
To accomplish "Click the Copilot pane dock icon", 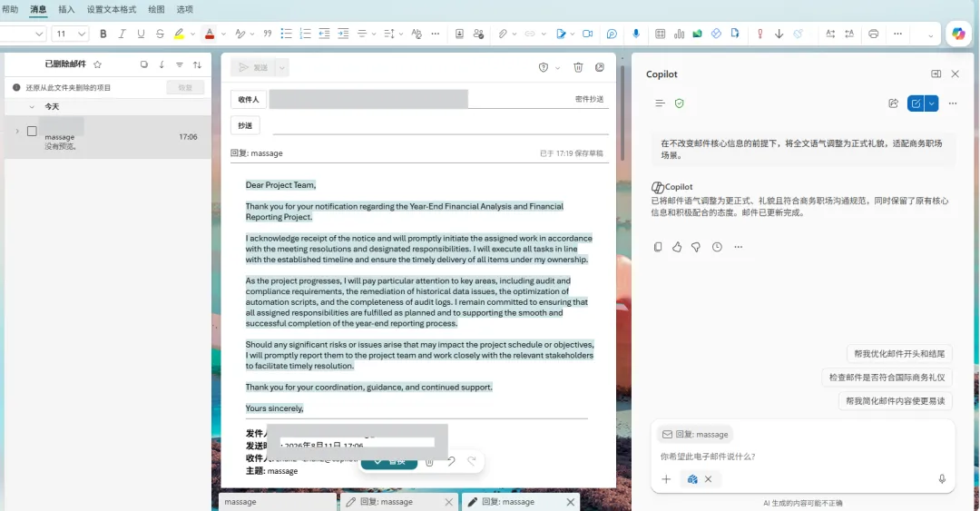I will point(936,74).
